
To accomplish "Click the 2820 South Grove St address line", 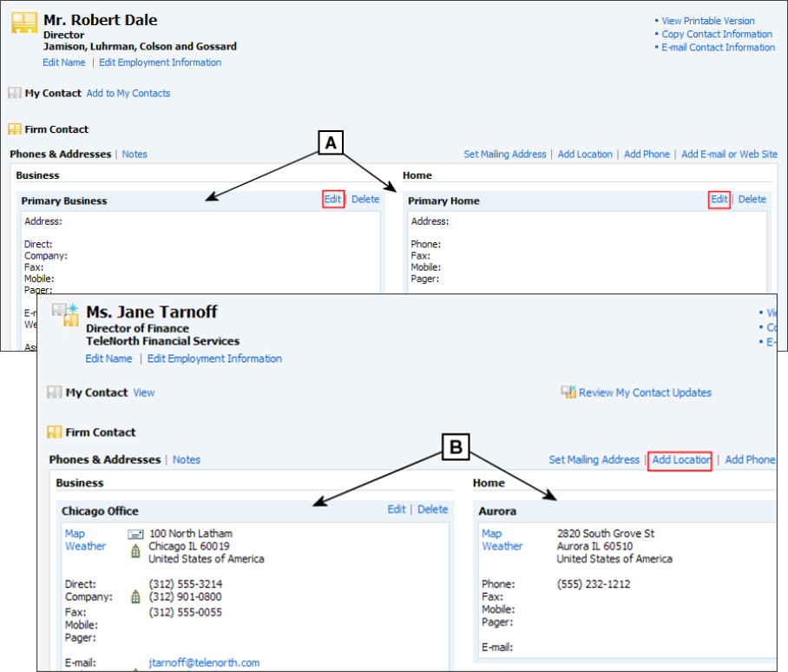I will point(606,534).
